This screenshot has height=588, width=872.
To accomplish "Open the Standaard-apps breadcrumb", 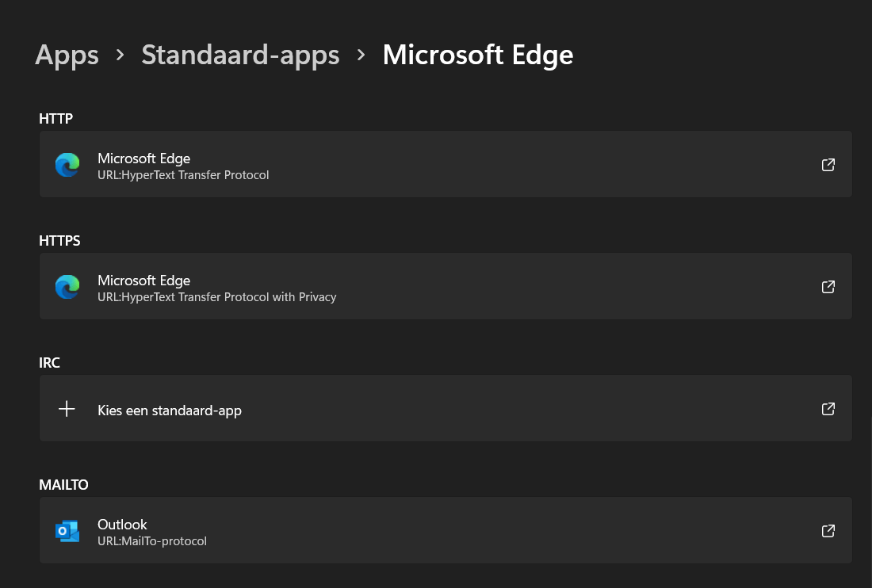I will [x=240, y=55].
